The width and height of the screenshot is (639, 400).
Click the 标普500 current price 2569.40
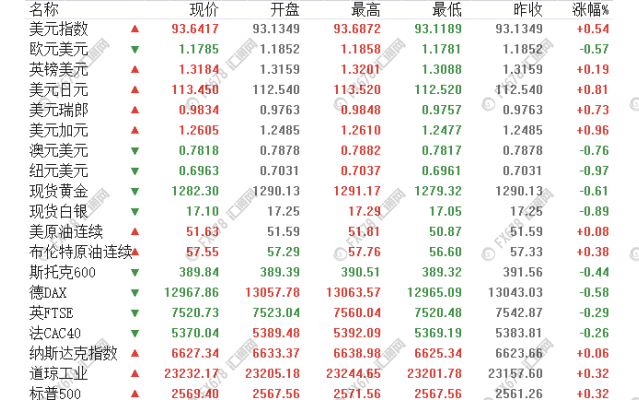coord(196,393)
